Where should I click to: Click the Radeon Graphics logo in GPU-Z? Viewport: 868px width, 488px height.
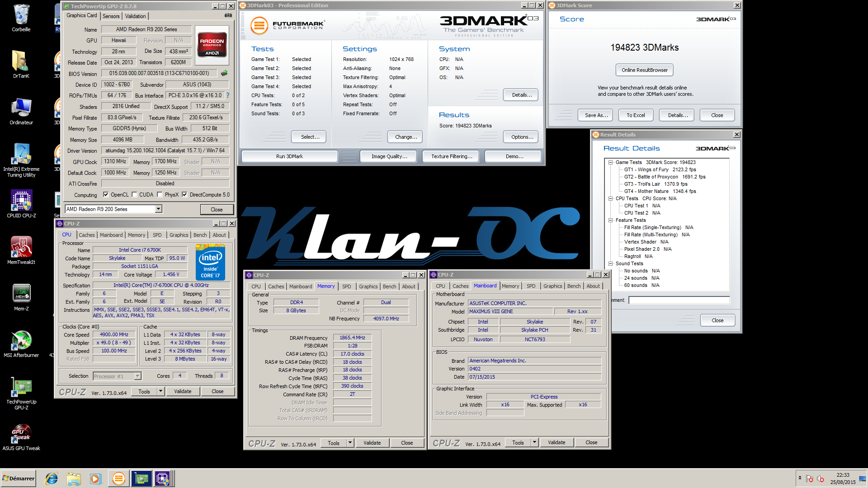point(212,45)
